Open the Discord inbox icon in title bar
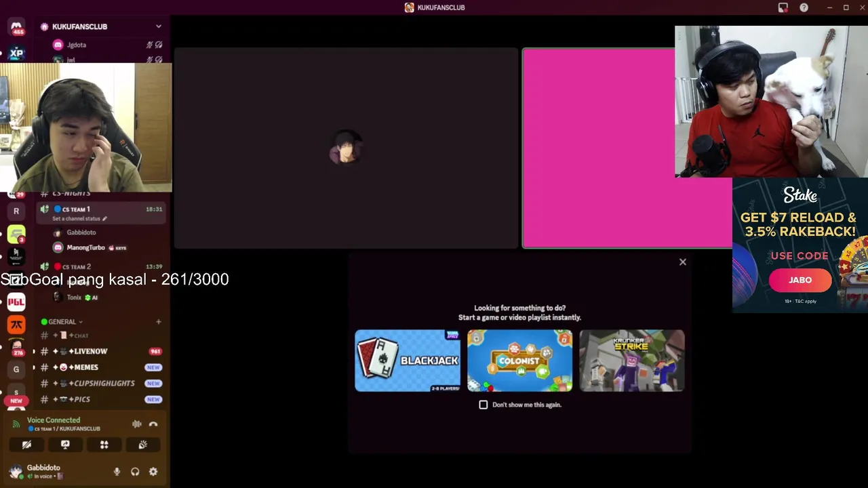The height and width of the screenshot is (488, 868). [783, 7]
